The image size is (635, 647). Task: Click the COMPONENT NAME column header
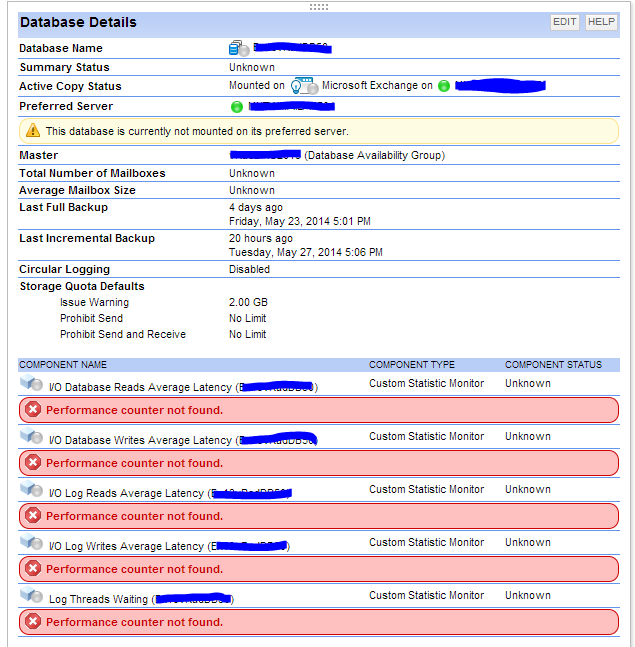pos(63,365)
